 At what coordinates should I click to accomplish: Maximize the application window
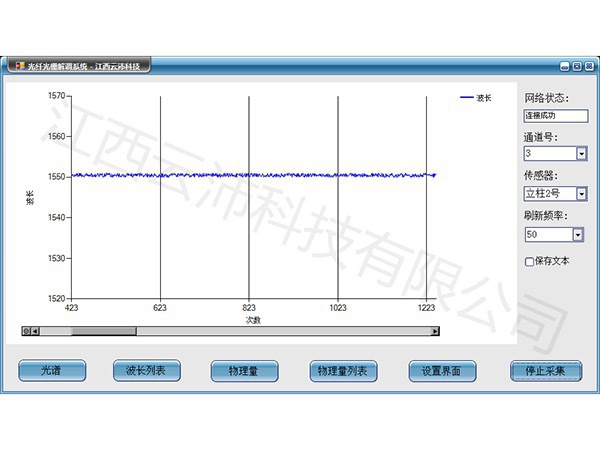(575, 66)
